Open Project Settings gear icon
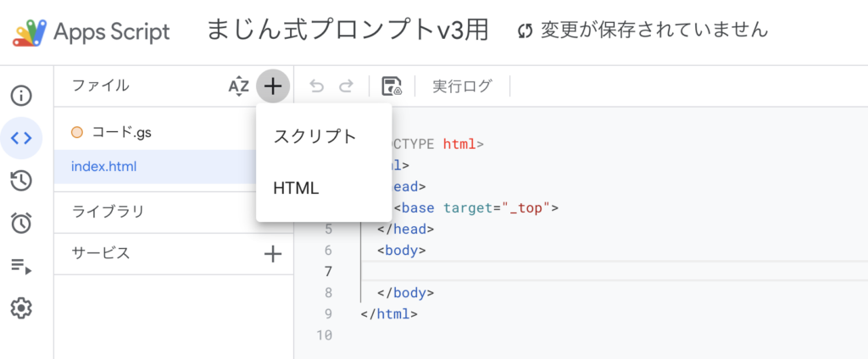The width and height of the screenshot is (868, 359). click(21, 309)
